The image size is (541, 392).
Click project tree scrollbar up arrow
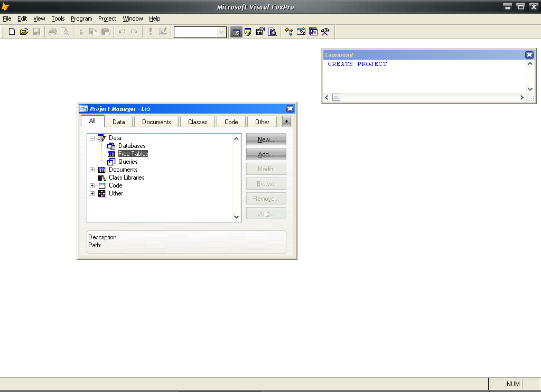point(236,139)
